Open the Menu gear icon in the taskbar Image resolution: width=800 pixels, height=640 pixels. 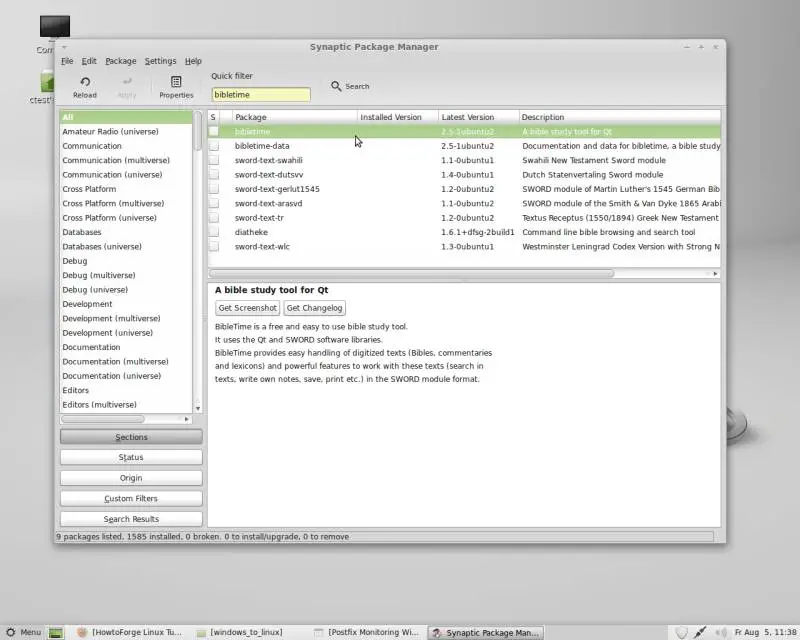coord(11,632)
